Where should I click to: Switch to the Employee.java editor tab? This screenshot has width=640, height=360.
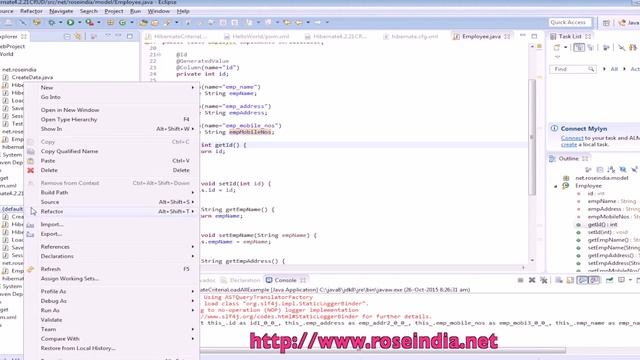[x=481, y=36]
